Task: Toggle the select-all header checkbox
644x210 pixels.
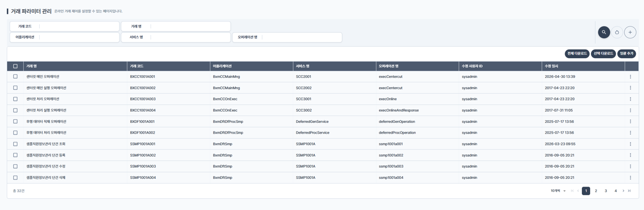Action: (x=15, y=66)
